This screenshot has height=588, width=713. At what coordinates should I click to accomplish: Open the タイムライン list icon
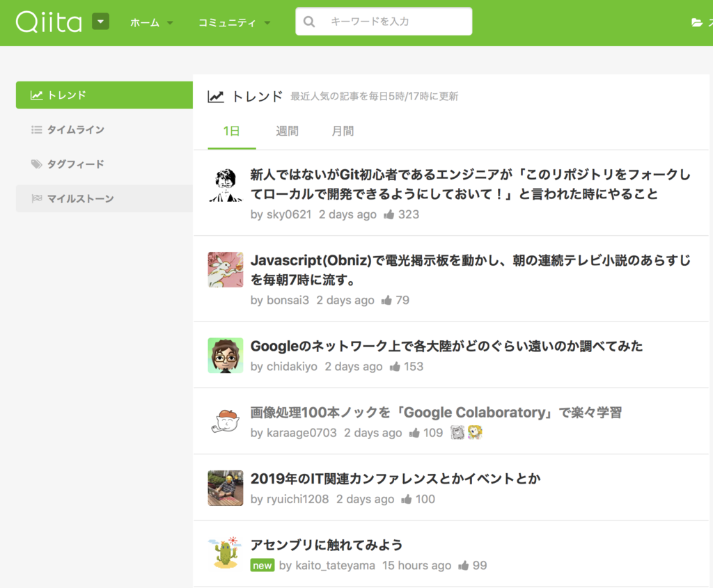pyautogui.click(x=36, y=129)
